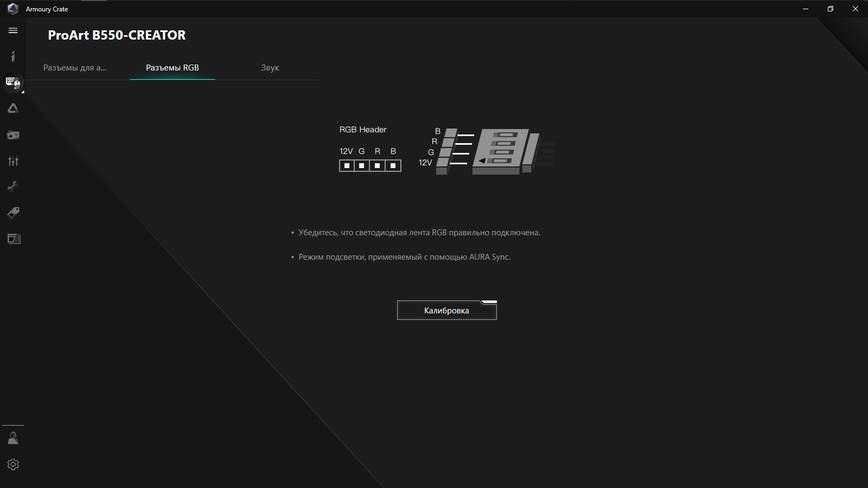Select the Aura Sync lighting icon
868x488 pixels.
[x=13, y=108]
